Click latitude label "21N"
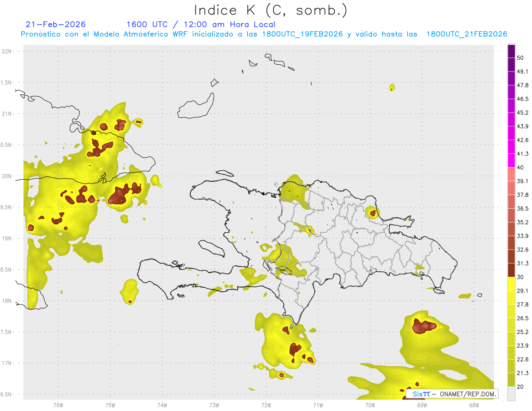Viewport: 532px width, 411px height. click(x=7, y=114)
